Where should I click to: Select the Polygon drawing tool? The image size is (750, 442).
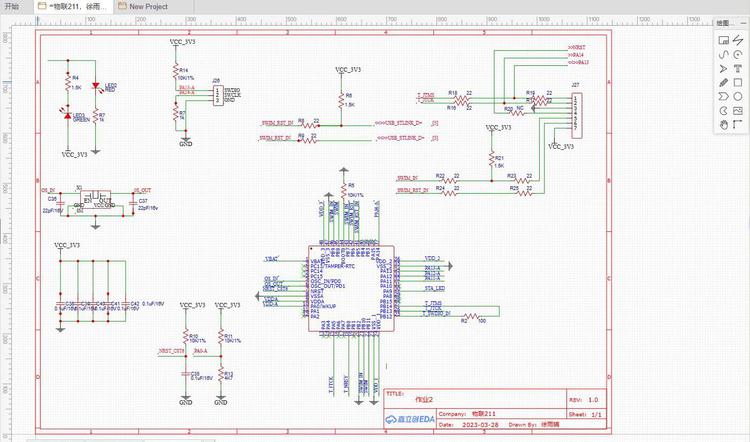point(724,97)
